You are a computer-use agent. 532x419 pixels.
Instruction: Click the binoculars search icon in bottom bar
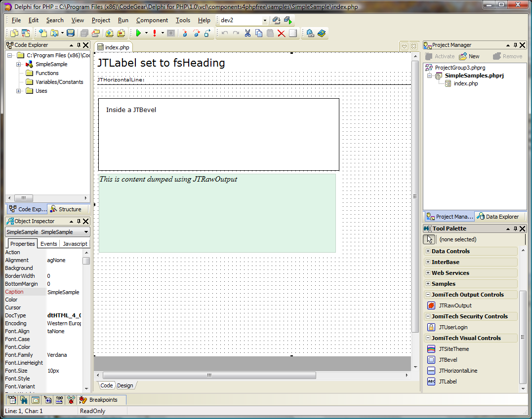coord(24,400)
